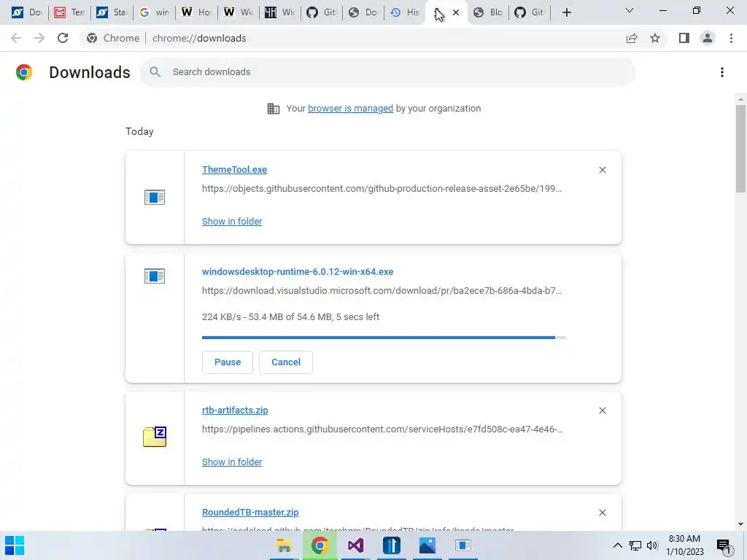Show ThemeTool.exe in folder
The width and height of the screenshot is (747, 560).
pos(232,222)
